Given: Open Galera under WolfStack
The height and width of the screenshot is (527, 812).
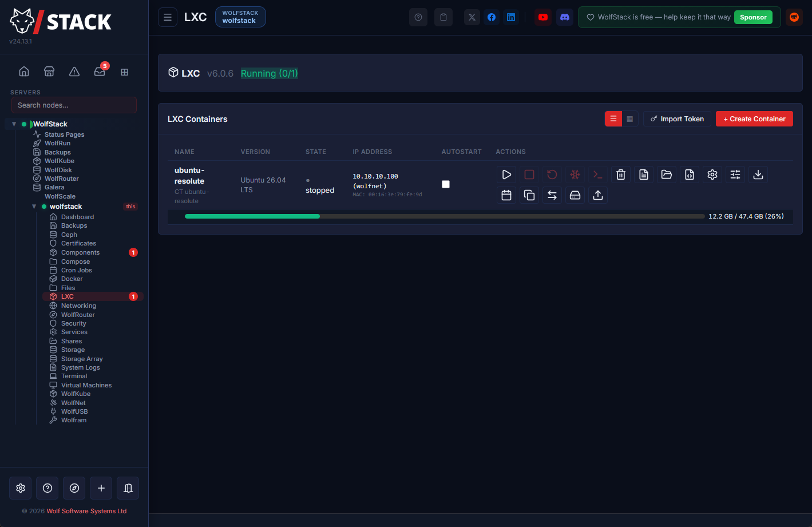Looking at the screenshot, I should [x=54, y=187].
